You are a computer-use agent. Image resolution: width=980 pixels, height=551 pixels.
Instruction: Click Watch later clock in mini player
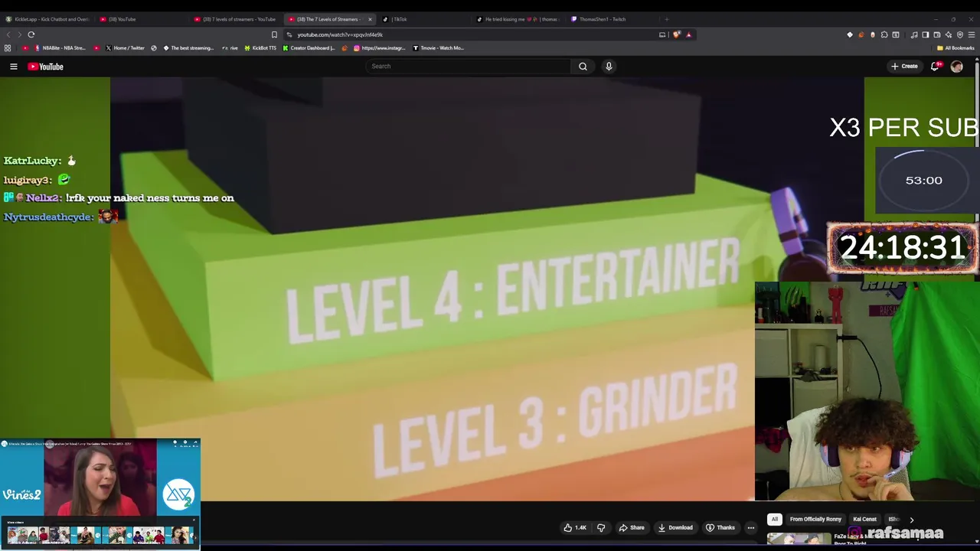click(x=185, y=442)
